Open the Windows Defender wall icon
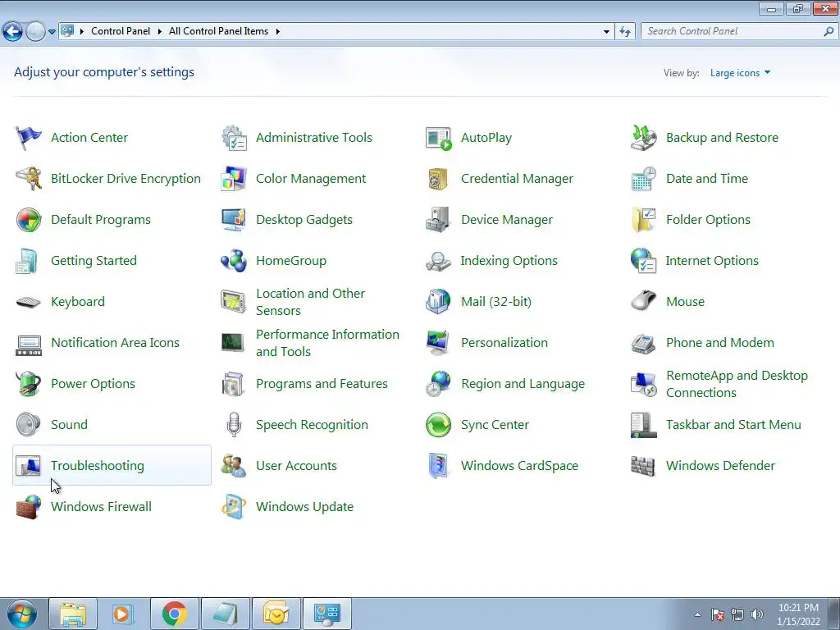840x630 pixels. tap(643, 466)
